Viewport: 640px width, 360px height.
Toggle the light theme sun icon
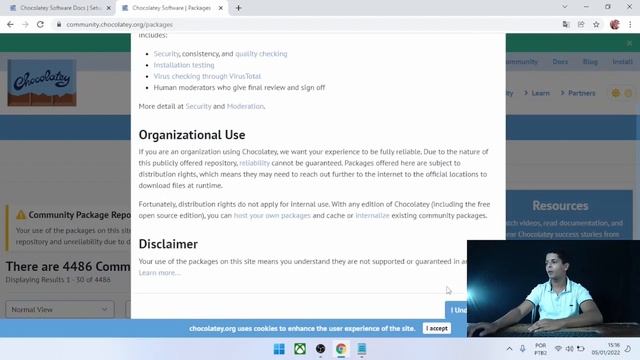[616, 93]
